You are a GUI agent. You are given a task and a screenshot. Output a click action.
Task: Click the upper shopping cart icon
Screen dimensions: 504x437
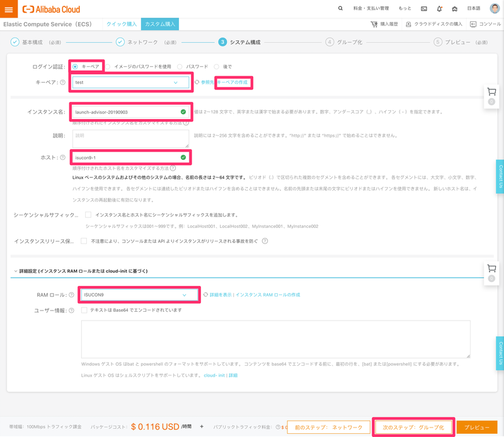(491, 91)
